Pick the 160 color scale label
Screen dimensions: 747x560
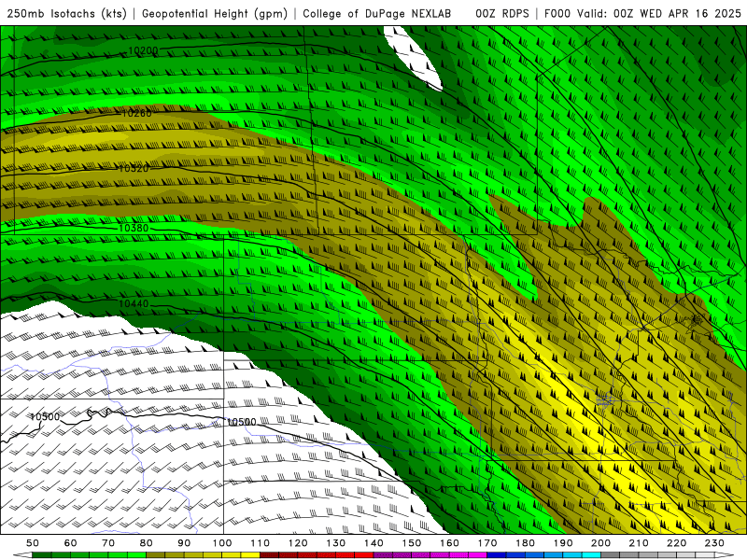click(x=449, y=543)
